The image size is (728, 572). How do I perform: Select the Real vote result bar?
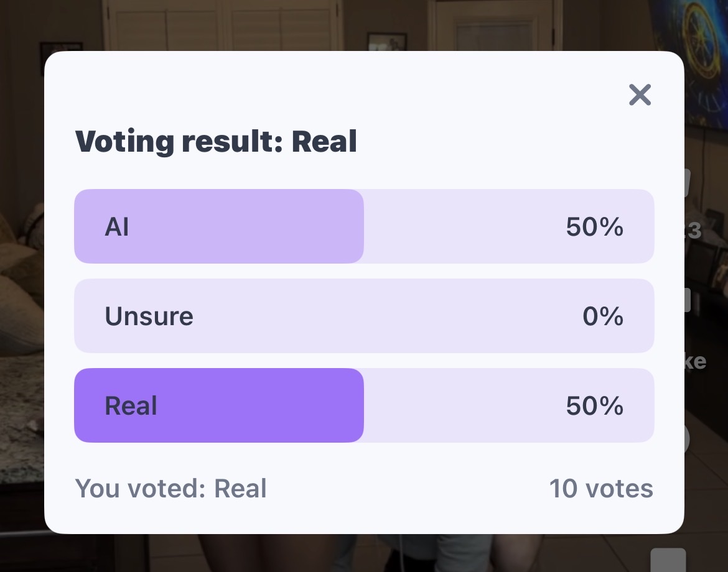click(x=364, y=405)
